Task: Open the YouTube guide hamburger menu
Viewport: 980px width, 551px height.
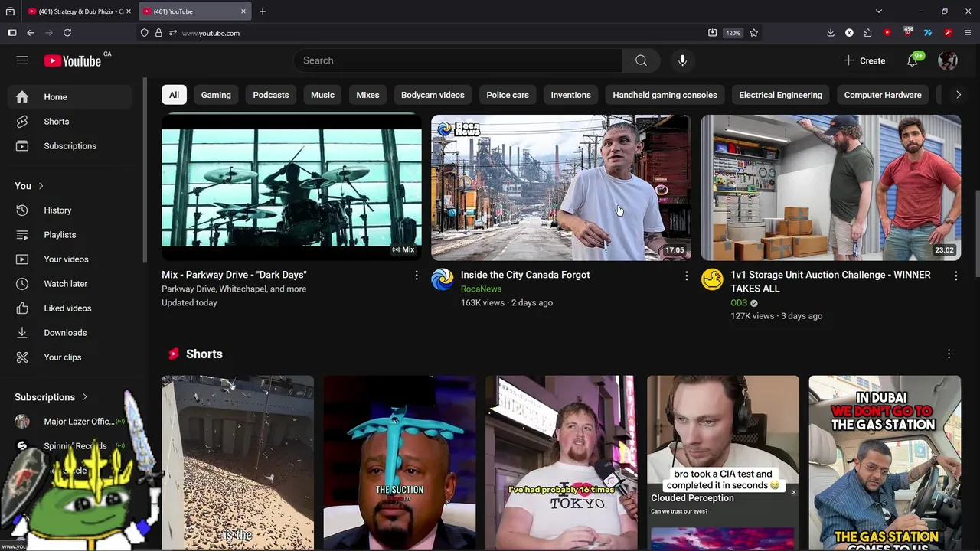Action: [x=22, y=60]
